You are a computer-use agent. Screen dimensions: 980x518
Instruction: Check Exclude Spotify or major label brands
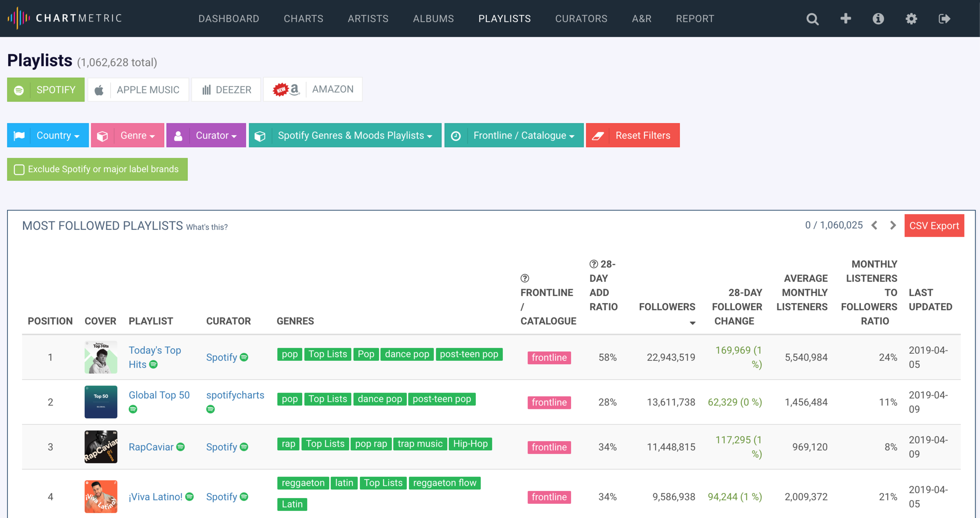(x=19, y=169)
